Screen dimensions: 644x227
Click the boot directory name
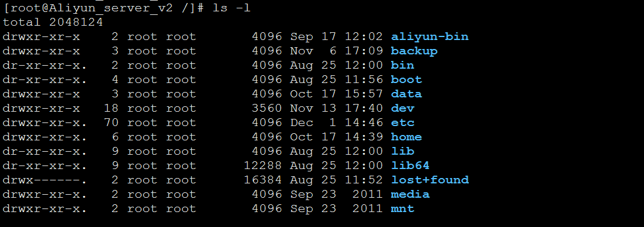click(x=406, y=79)
